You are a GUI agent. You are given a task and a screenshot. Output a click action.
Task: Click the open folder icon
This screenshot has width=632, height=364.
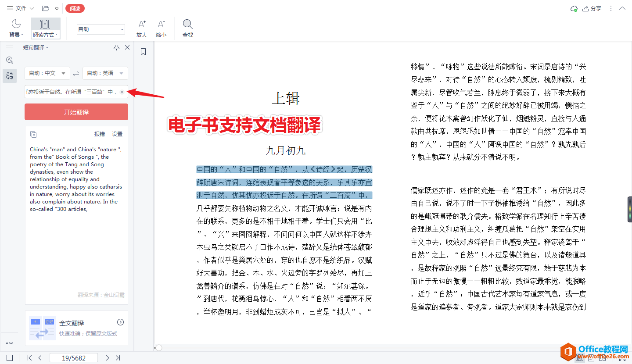point(46,8)
